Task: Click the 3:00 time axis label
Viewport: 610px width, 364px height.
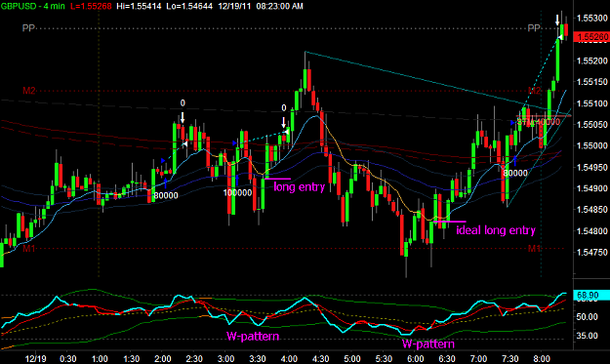Action: click(x=225, y=358)
